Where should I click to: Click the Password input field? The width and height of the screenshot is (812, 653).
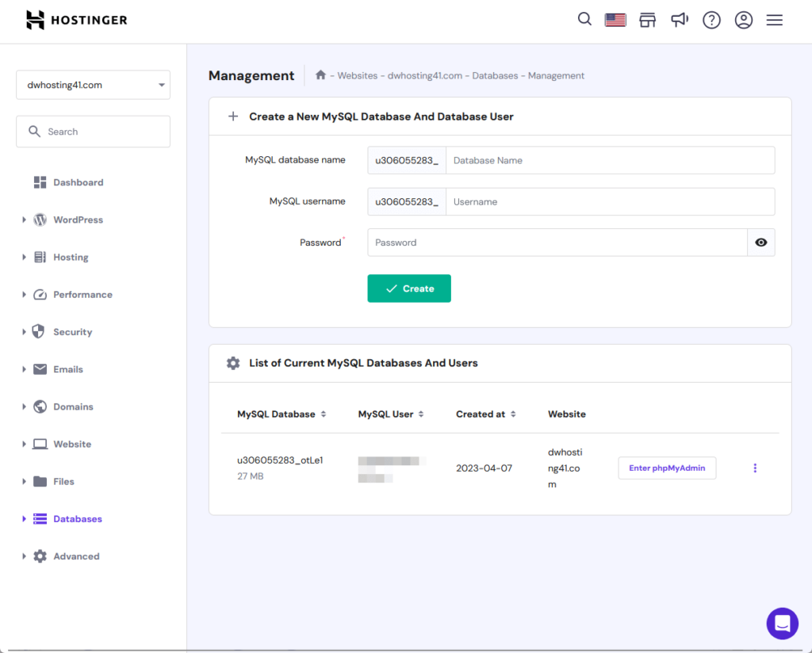click(x=557, y=242)
